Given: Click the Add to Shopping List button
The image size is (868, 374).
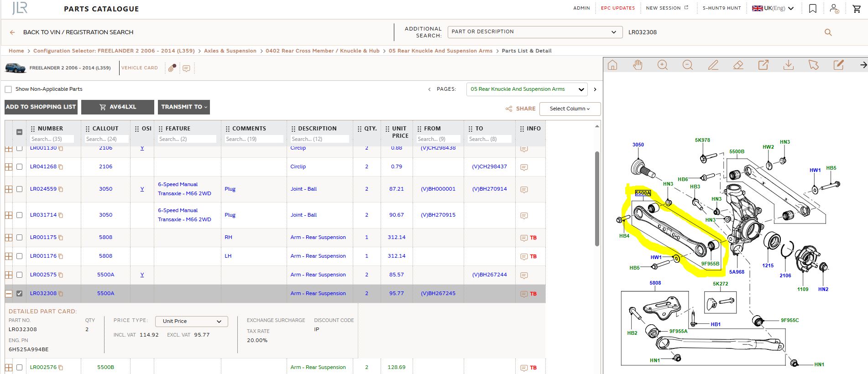Looking at the screenshot, I should (x=41, y=107).
